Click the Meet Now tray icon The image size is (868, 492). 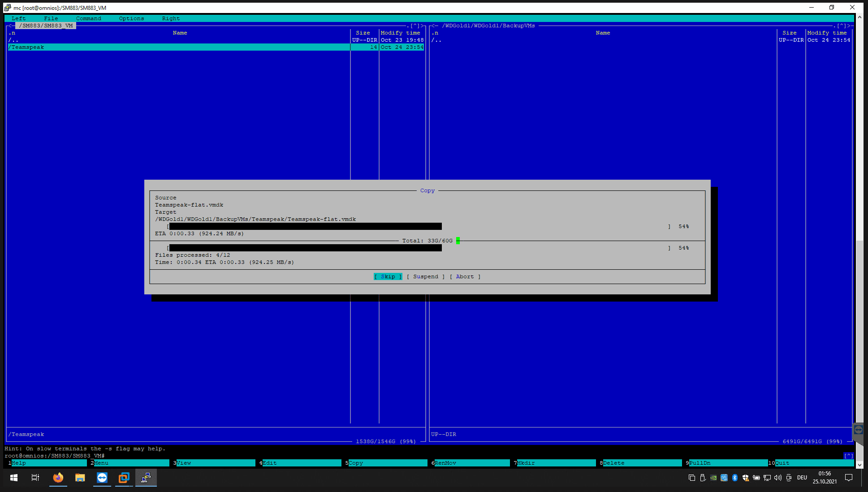[x=789, y=478]
